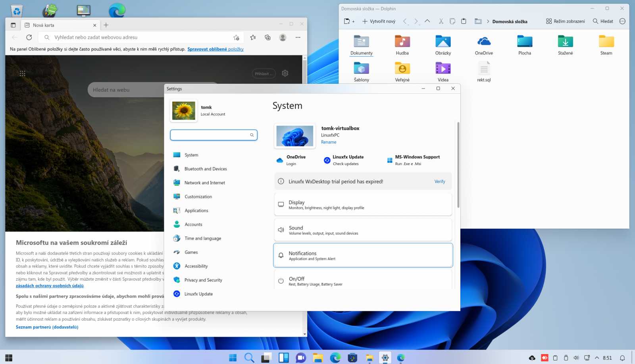Show hidden system tray icons chevron
Screen dimensions: 635x364
pyautogui.click(x=597, y=358)
